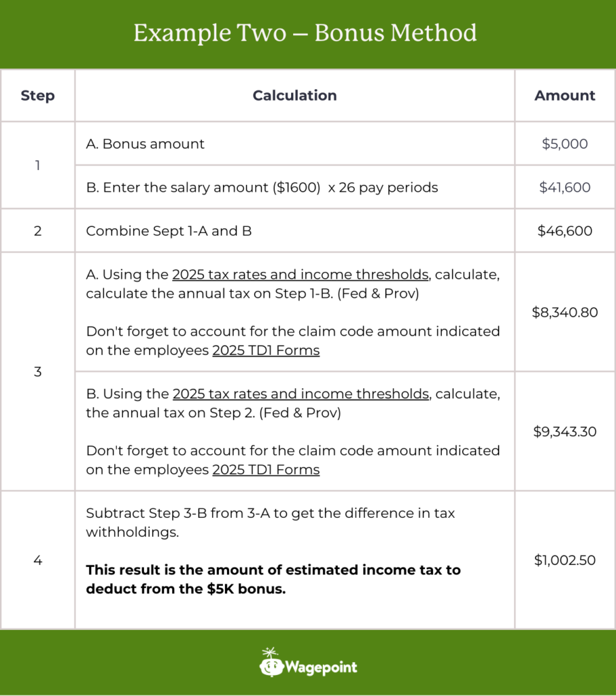Image resolution: width=616 pixels, height=696 pixels.
Task: Click the bold estimated income tax note
Action: (273, 579)
